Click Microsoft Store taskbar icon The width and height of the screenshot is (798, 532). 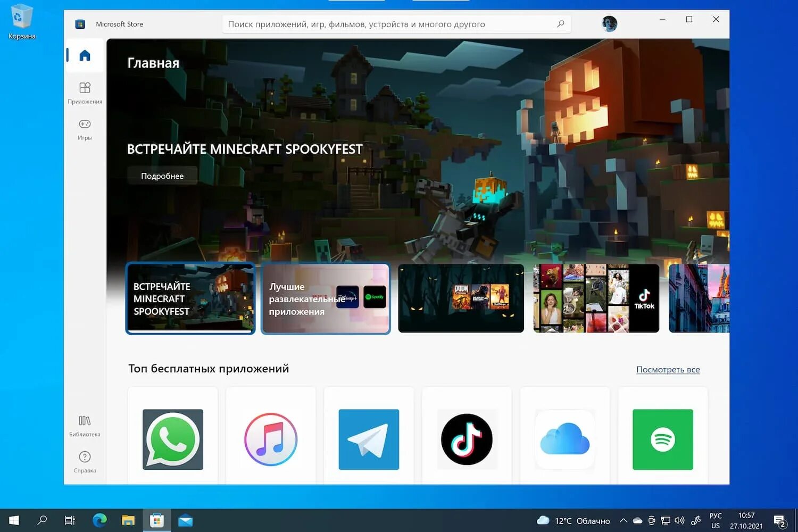click(157, 520)
